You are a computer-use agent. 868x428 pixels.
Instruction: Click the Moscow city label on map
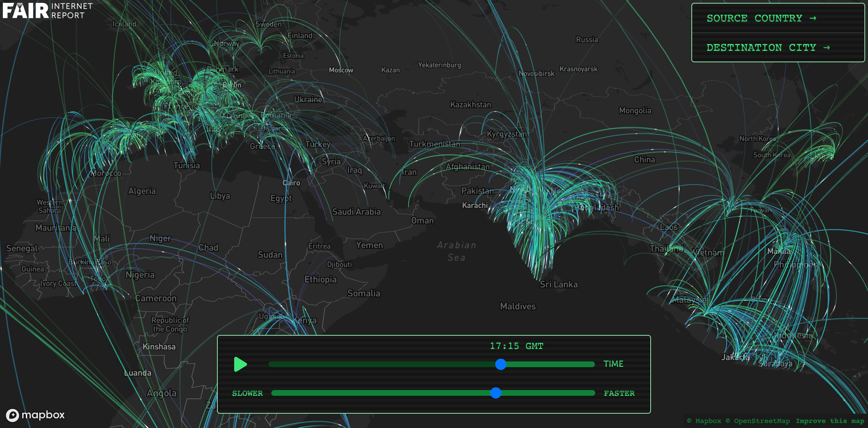(341, 70)
